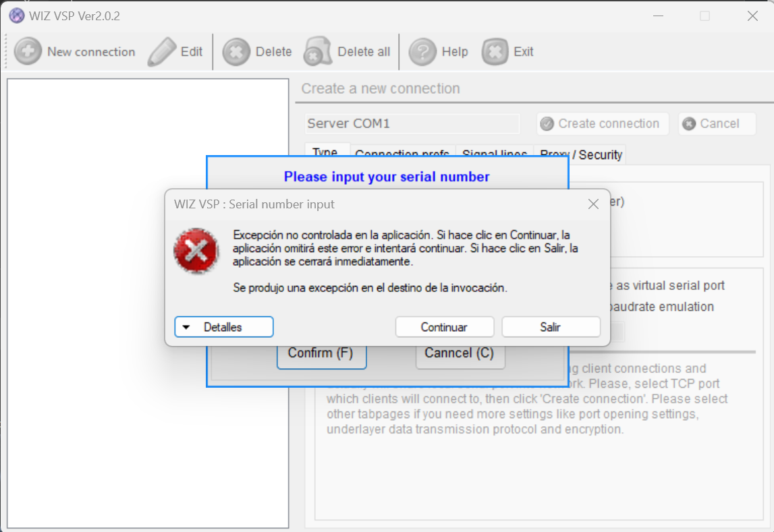Click the Create connection checkmark icon
The image size is (774, 532).
pos(547,124)
